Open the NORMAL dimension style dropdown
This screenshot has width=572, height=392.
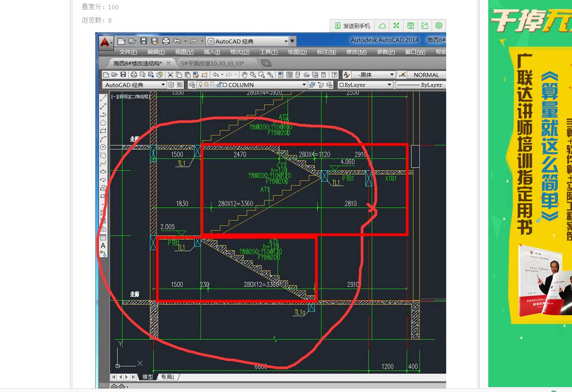(x=427, y=75)
